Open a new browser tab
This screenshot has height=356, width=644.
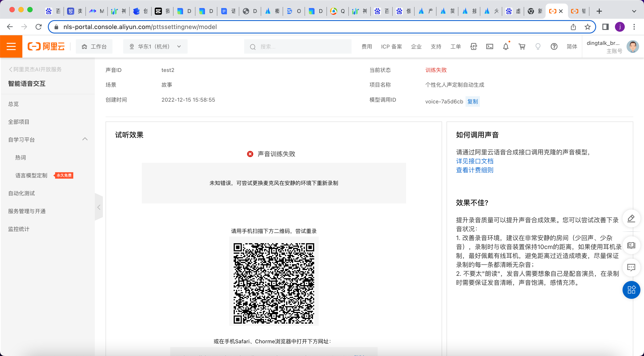pos(599,11)
